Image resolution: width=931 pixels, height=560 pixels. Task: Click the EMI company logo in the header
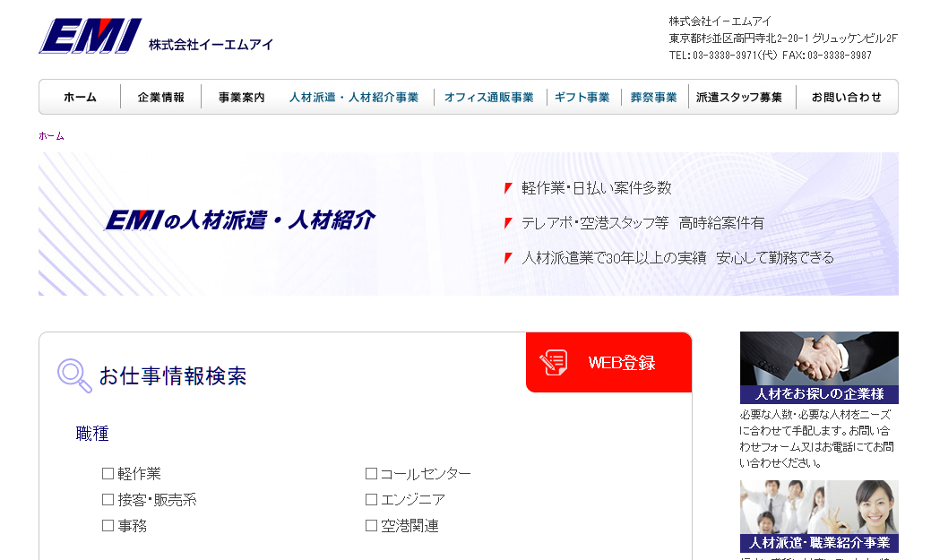coord(90,36)
